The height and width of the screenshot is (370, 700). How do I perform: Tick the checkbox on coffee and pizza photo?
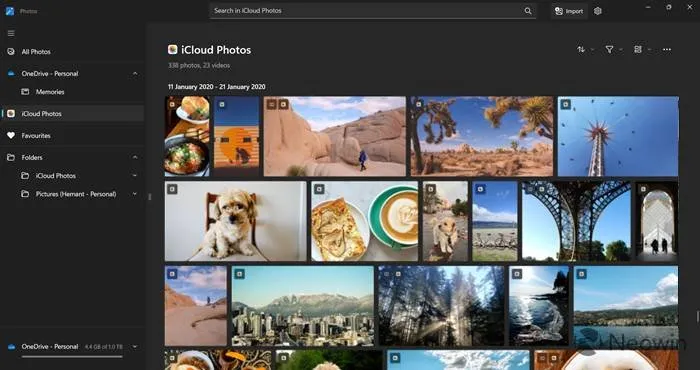319,189
